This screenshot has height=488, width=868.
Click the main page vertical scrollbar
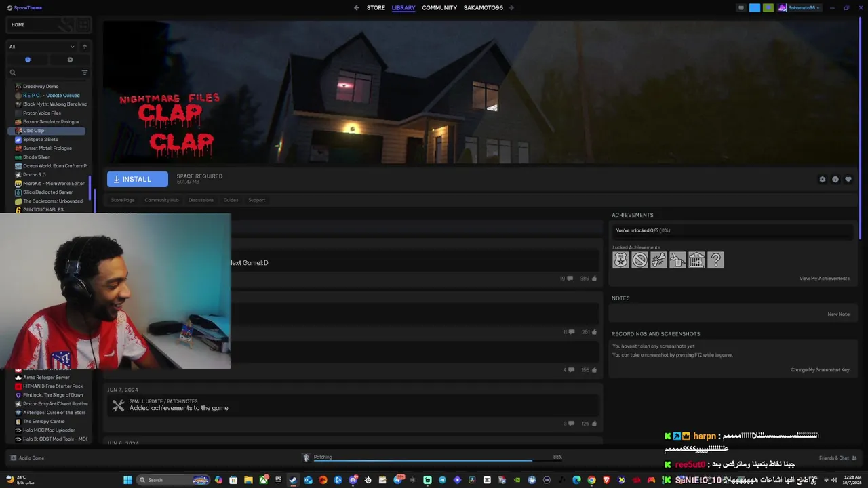[860, 129]
